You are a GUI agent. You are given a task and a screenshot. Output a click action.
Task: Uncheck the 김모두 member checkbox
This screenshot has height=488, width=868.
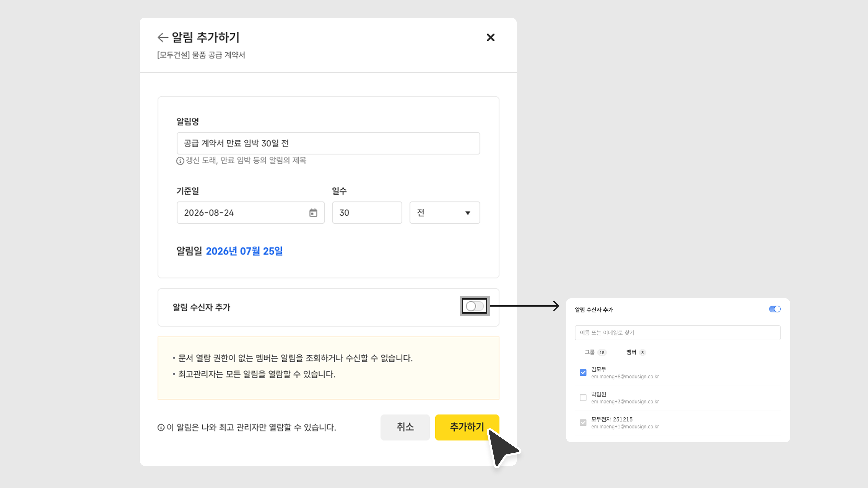click(x=583, y=373)
